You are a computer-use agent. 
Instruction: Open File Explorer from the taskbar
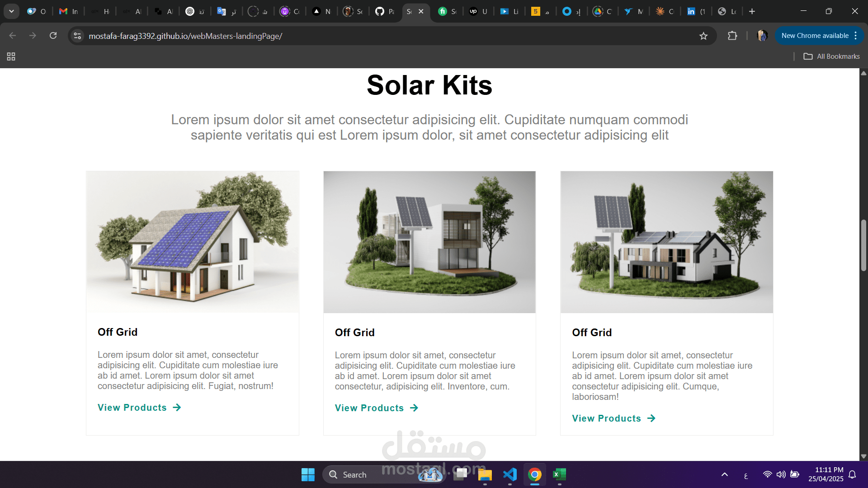tap(485, 474)
